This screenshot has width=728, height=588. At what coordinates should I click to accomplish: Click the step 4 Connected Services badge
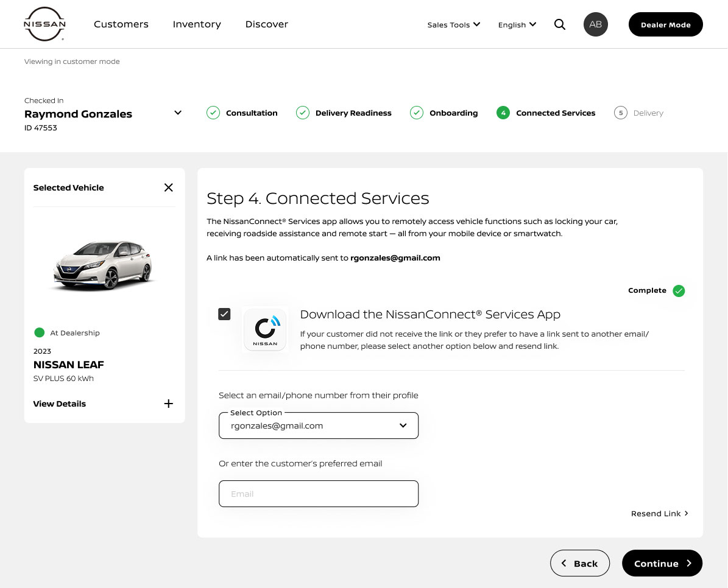click(x=503, y=113)
